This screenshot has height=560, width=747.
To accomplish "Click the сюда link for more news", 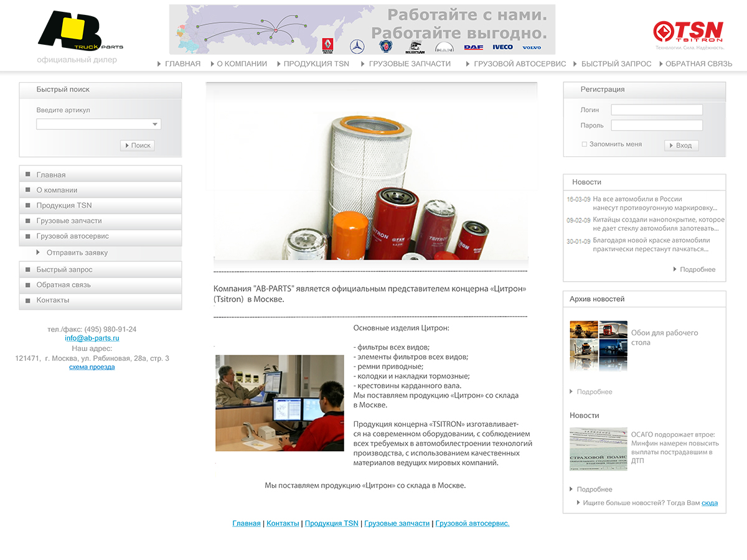I will pos(710,503).
